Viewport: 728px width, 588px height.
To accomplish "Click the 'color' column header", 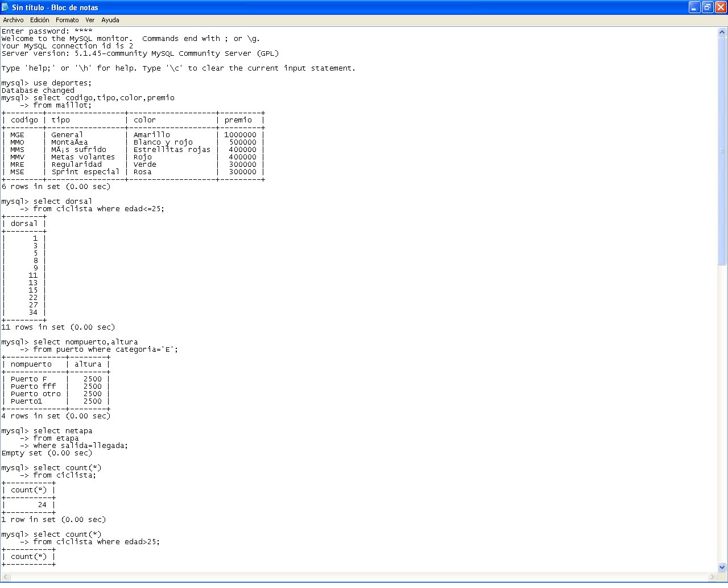I will point(144,120).
